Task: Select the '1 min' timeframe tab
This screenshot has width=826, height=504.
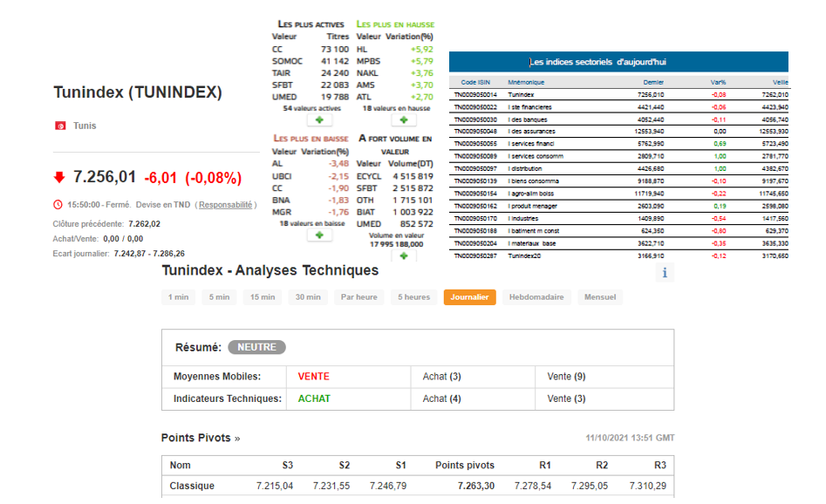Action: tap(178, 297)
